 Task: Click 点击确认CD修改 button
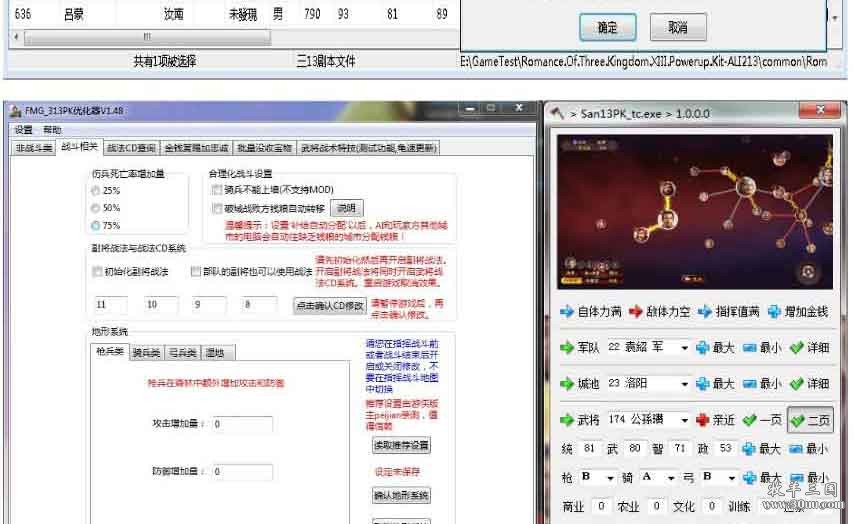[x=330, y=306]
